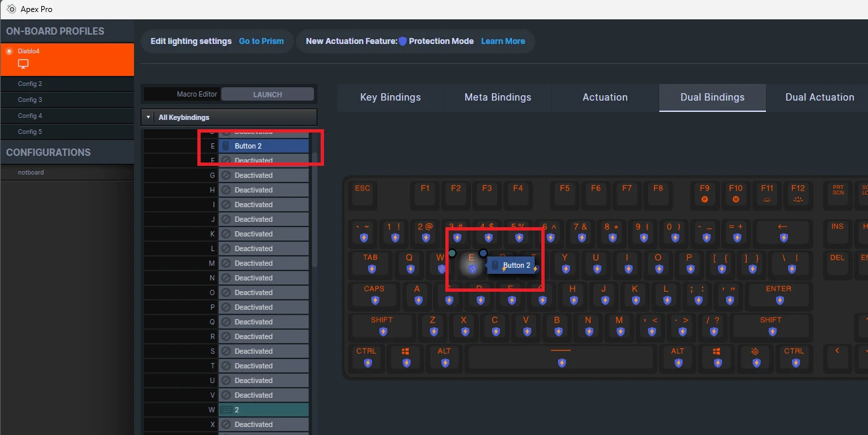Open the Config 4 profile
The image size is (868, 435).
pos(67,116)
